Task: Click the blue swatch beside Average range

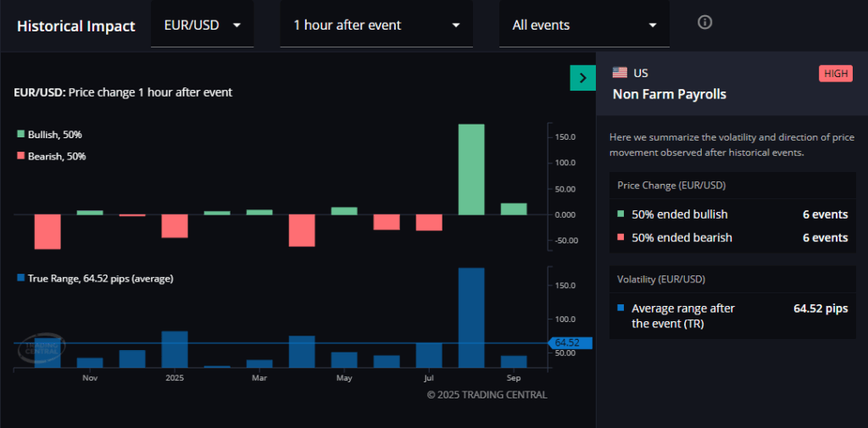Action: 621,308
